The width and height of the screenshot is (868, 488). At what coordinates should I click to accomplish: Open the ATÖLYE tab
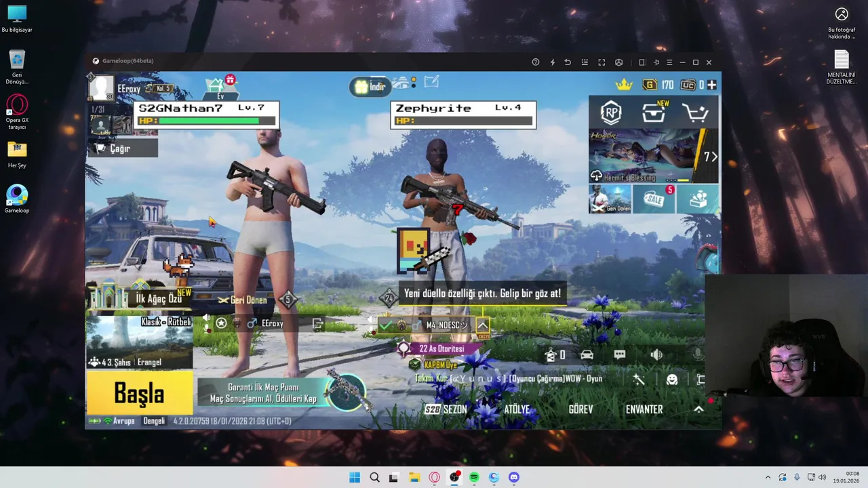517,409
